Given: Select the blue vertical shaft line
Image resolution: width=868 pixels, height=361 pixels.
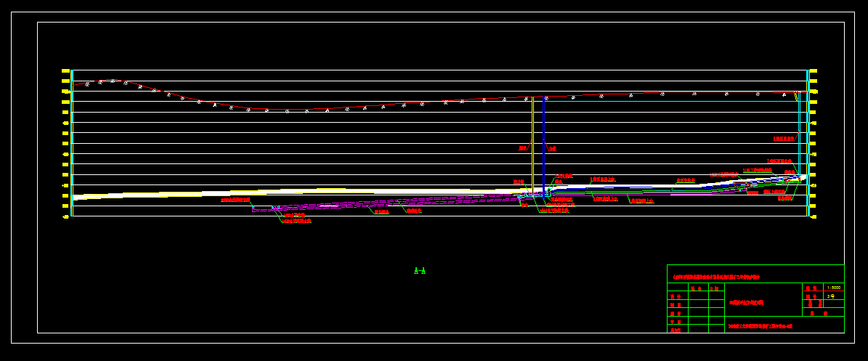Looking at the screenshot, I should pyautogui.click(x=543, y=147).
